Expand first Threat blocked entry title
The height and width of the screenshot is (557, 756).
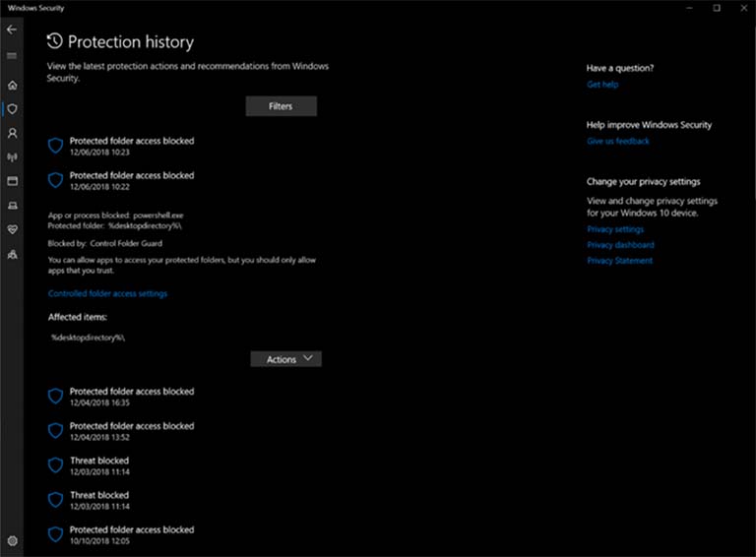tap(99, 461)
